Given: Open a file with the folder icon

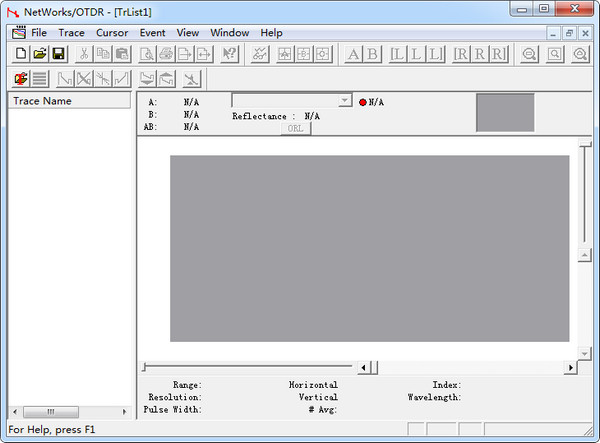Looking at the screenshot, I should click(x=39, y=54).
